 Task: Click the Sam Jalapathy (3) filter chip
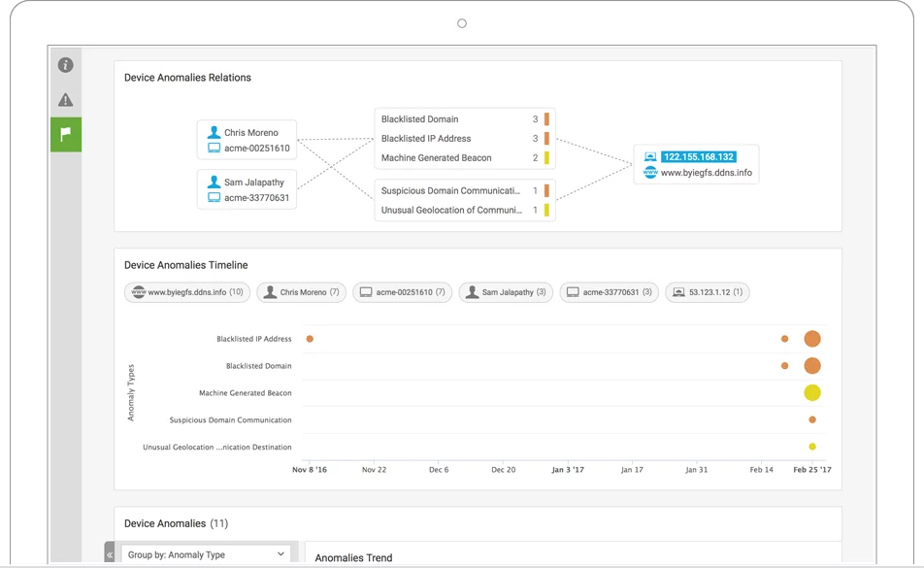505,292
